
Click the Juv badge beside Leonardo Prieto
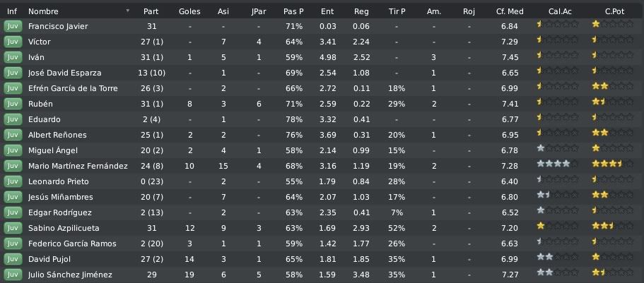tap(13, 181)
